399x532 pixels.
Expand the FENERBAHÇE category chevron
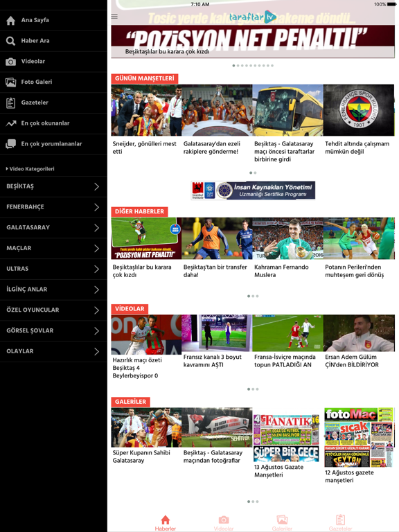click(x=97, y=207)
